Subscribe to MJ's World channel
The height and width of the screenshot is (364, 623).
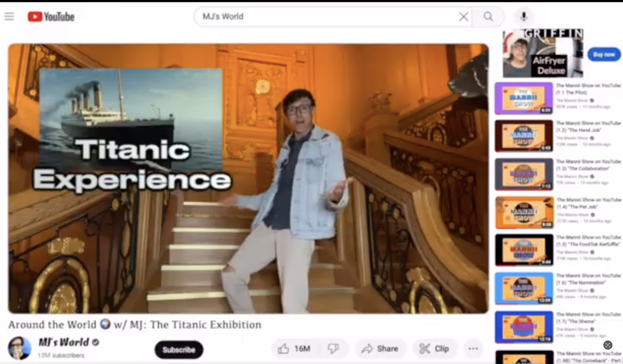179,350
